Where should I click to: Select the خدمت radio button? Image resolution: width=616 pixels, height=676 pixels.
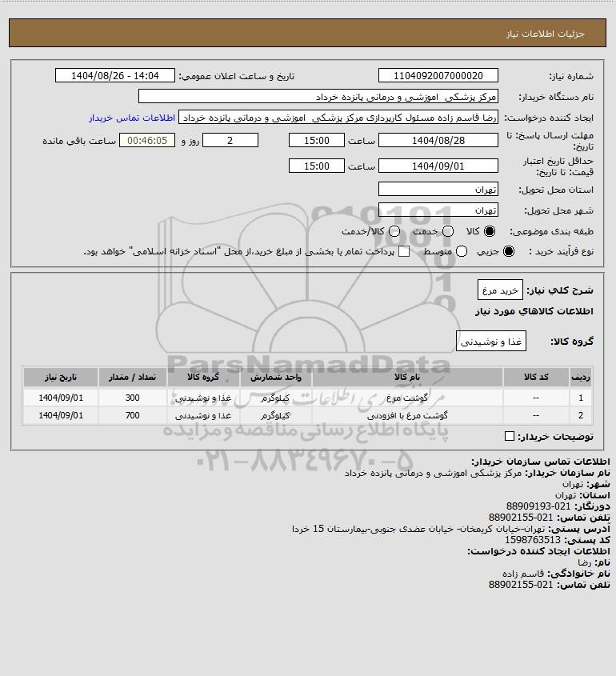tap(448, 231)
